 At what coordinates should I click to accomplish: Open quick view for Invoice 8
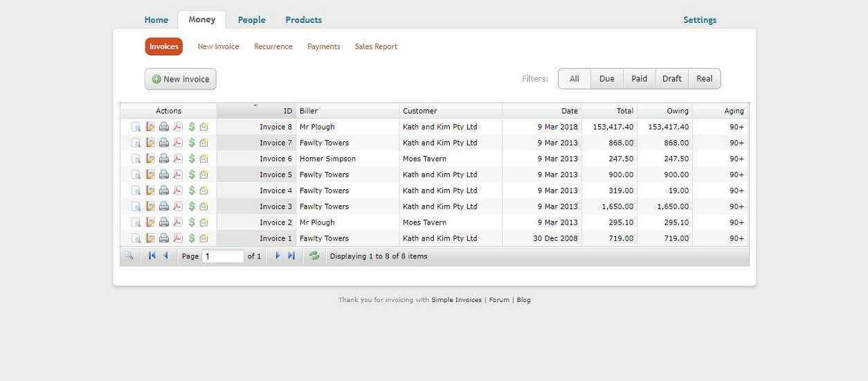pos(136,127)
